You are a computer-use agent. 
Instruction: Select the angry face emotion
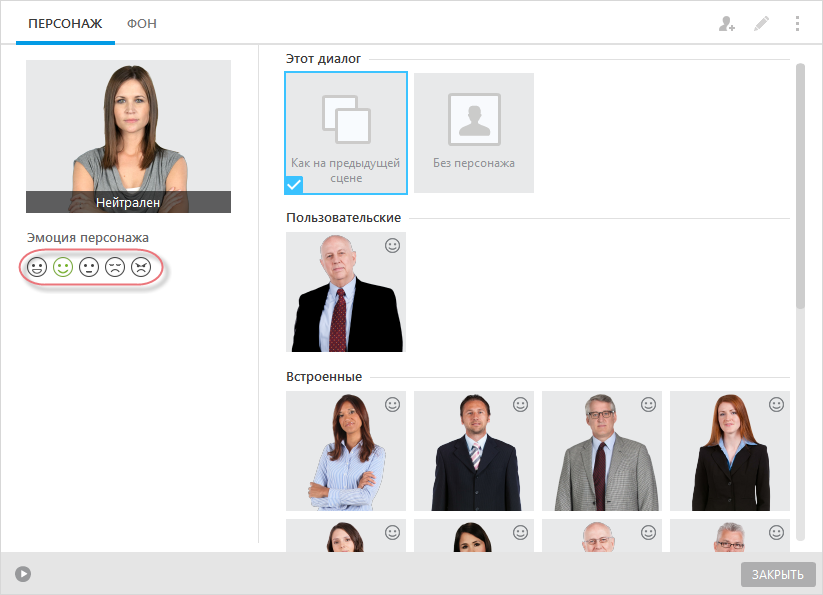click(141, 267)
